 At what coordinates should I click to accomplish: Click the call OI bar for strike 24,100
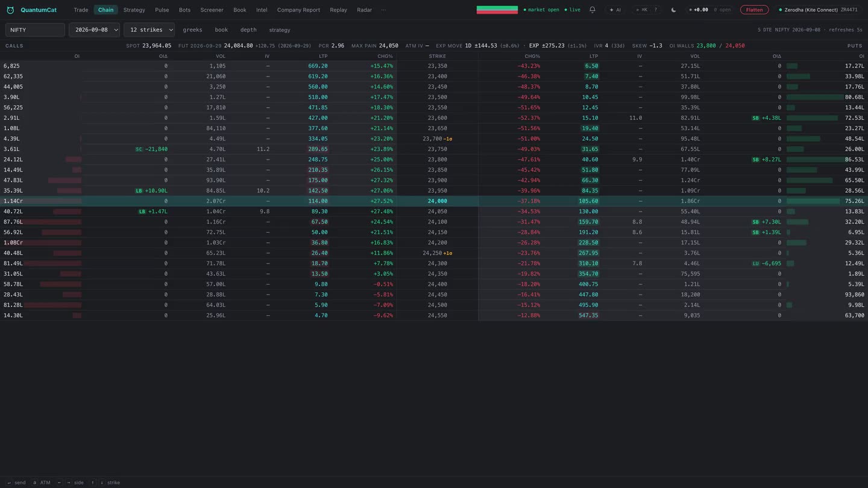52,222
